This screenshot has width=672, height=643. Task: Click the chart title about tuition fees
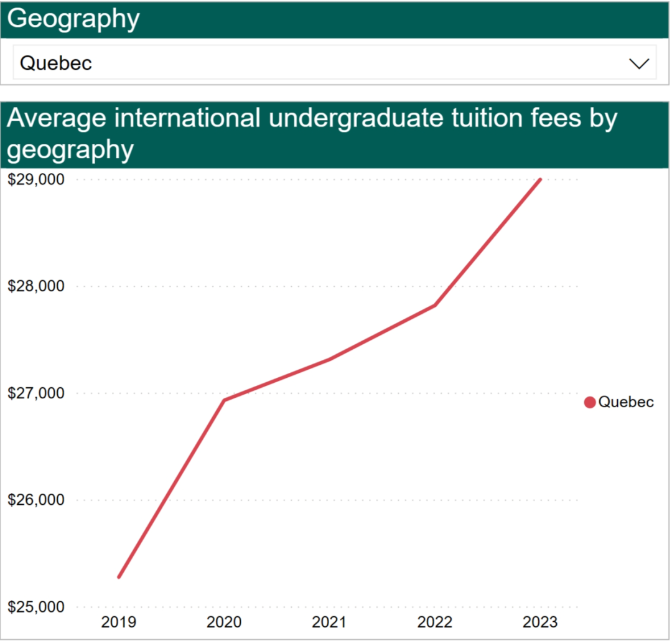click(312, 133)
